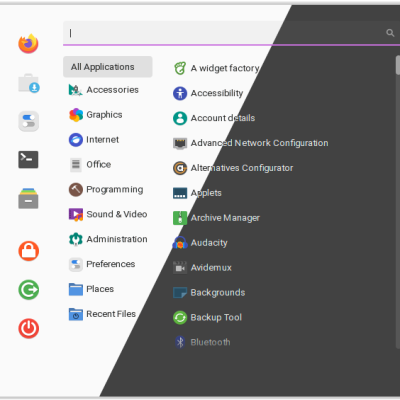The width and height of the screenshot is (400, 400).
Task: Click the red Power off icon
Action: click(29, 328)
